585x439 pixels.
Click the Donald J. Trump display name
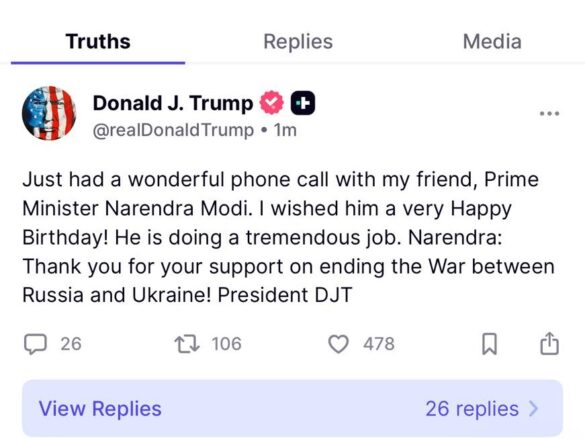pyautogui.click(x=173, y=103)
